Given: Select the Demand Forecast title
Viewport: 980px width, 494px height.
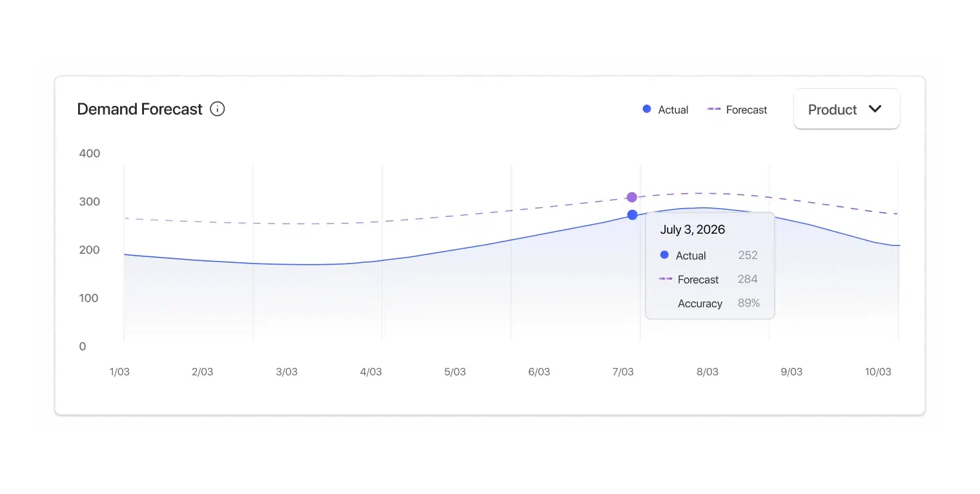Looking at the screenshot, I should (140, 108).
